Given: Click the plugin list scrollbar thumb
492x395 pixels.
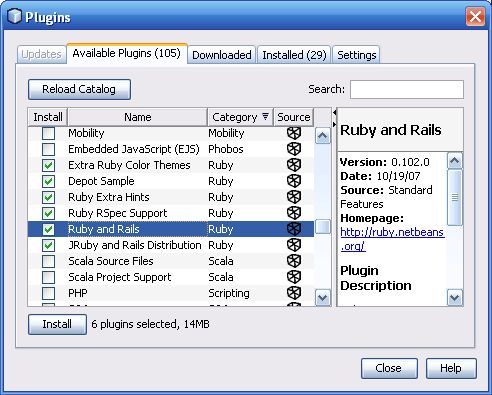Looking at the screenshot, I should 322,227.
